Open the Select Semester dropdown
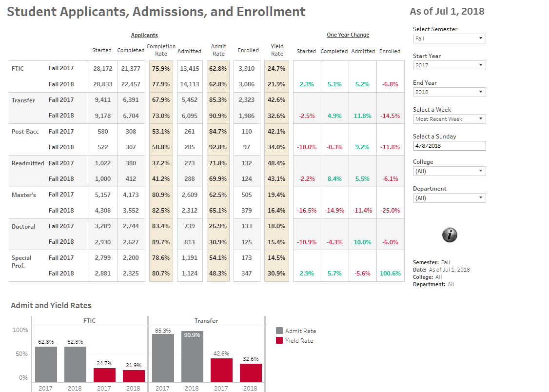 (x=449, y=38)
